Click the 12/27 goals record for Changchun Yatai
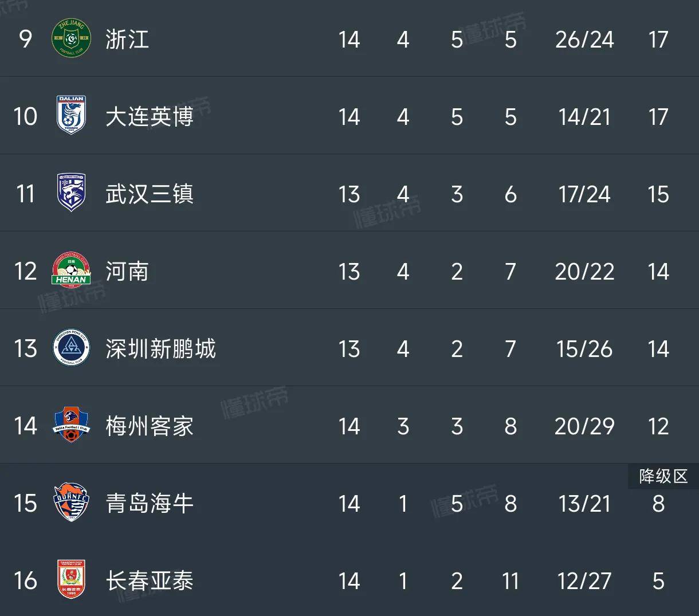 click(x=584, y=581)
